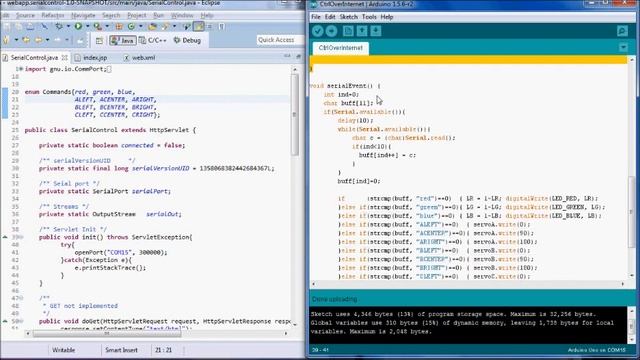Viewport: 640px width, 360px height.
Task: Expand folded import block at line 1
Action: tap(20, 69)
